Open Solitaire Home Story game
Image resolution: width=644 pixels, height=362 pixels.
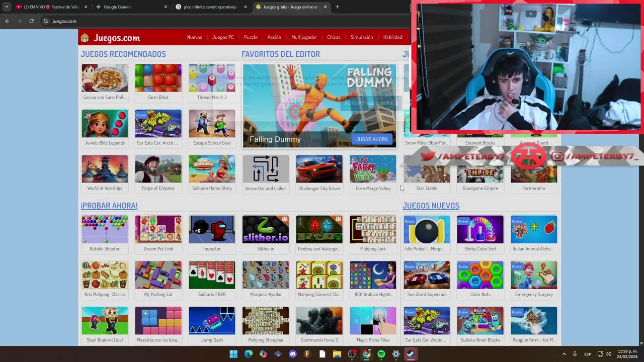pos(212,173)
